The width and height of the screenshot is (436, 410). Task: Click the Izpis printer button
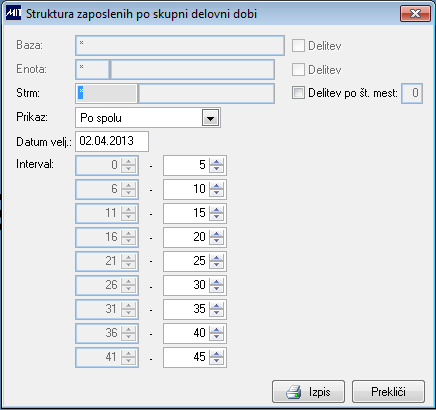(x=308, y=392)
